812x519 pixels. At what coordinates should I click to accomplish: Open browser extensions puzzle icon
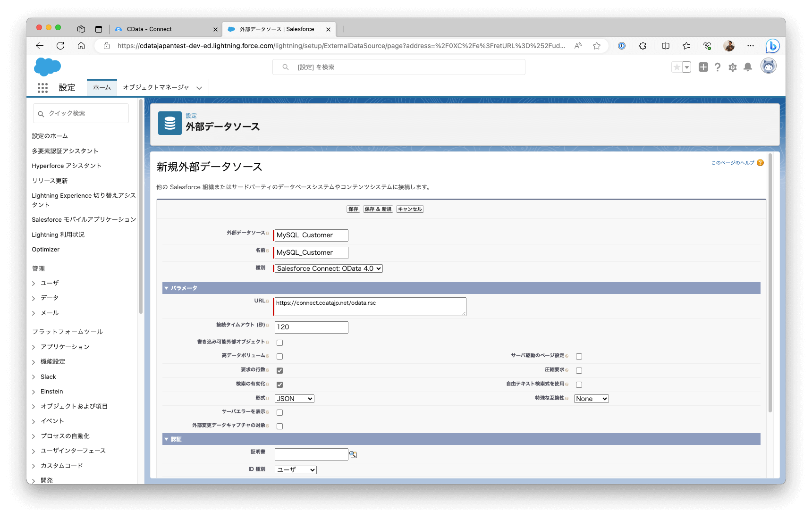643,46
